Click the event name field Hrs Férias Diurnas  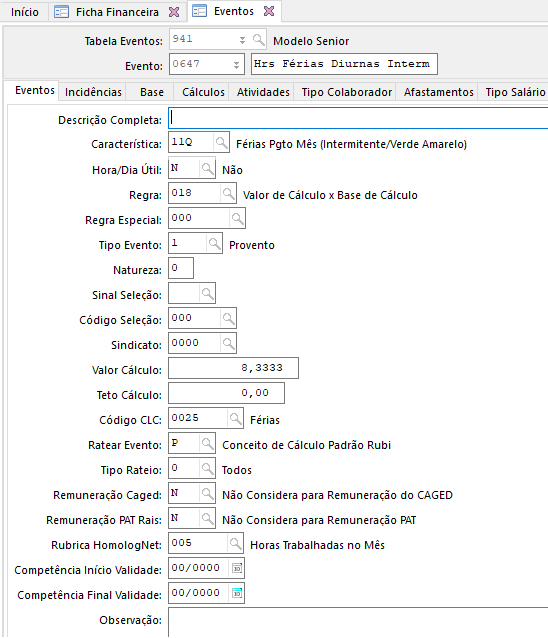pyautogui.click(x=344, y=64)
